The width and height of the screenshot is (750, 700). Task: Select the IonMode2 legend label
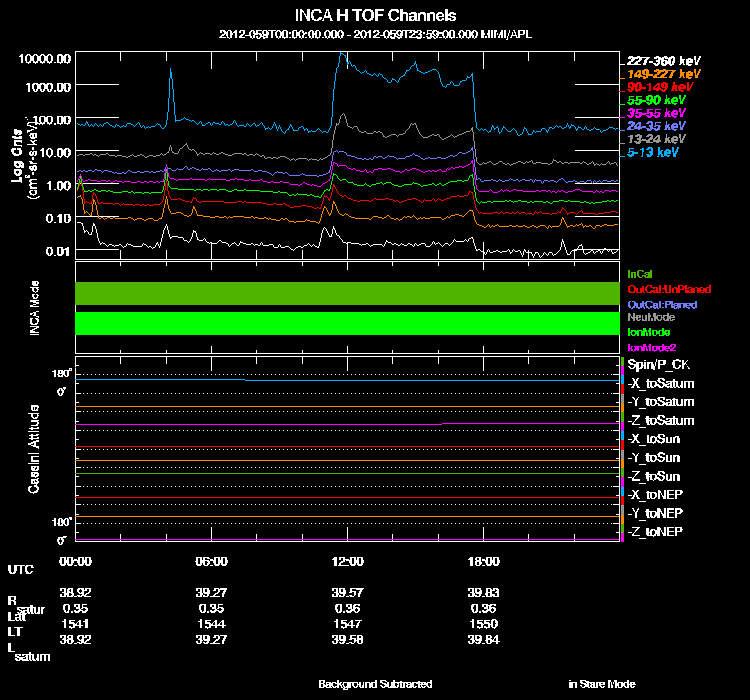click(649, 346)
